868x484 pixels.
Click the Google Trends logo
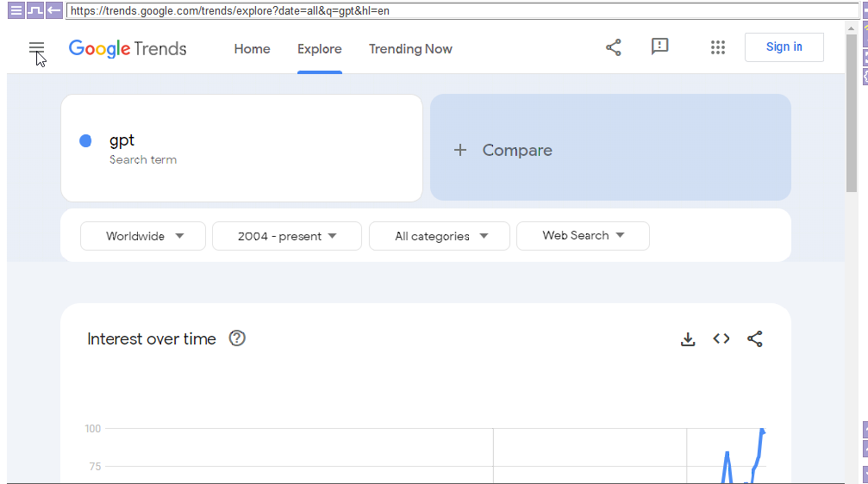[x=128, y=48]
